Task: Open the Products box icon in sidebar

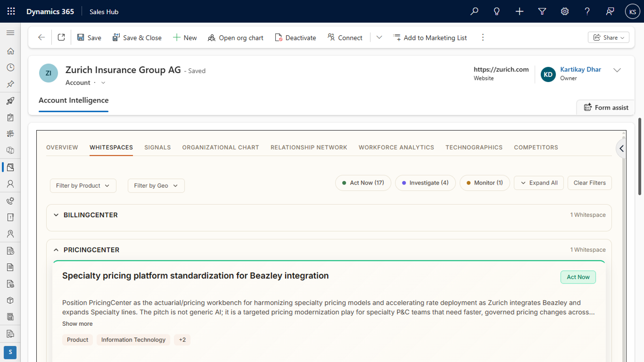Action: click(x=10, y=300)
